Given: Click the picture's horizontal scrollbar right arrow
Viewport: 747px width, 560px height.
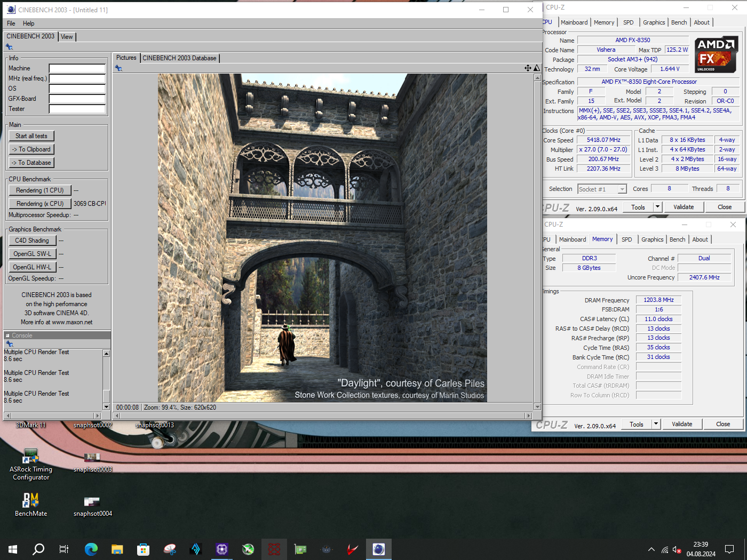Looking at the screenshot, I should tap(529, 415).
